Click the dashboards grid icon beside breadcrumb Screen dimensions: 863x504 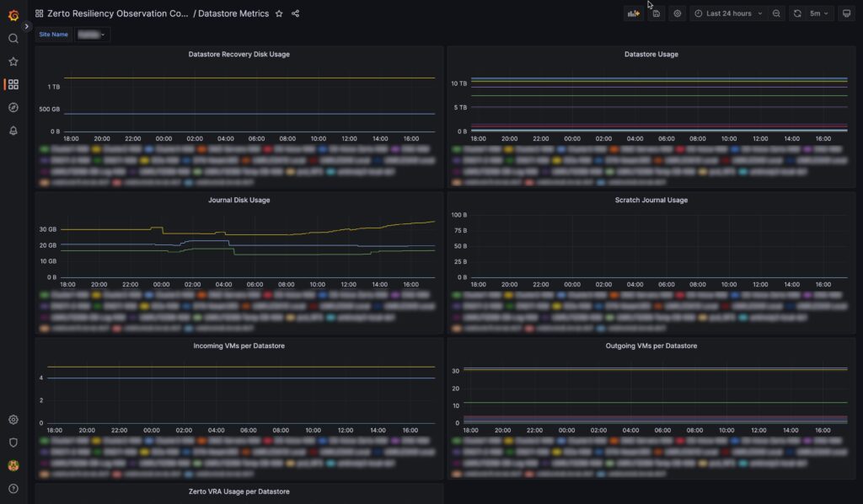click(39, 13)
